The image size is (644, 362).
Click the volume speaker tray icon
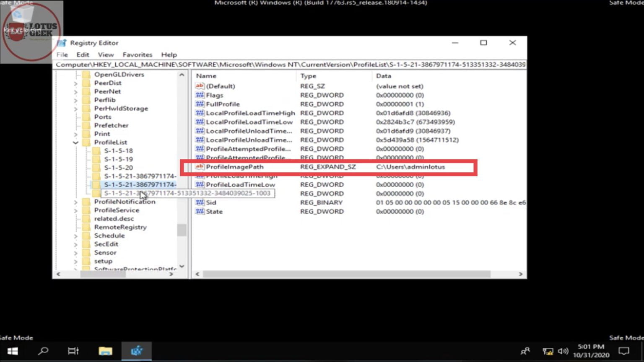[x=563, y=351]
